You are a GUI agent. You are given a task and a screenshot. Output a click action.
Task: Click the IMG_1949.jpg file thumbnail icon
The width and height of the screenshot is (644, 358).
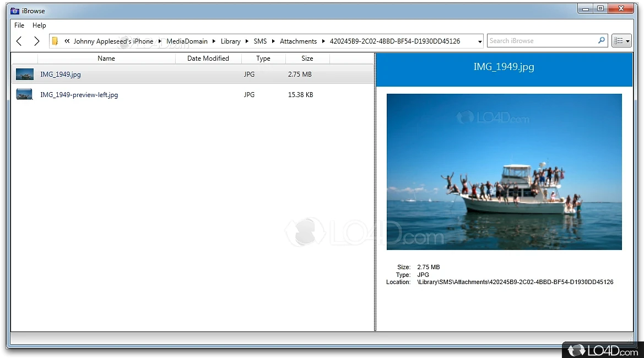tap(24, 73)
